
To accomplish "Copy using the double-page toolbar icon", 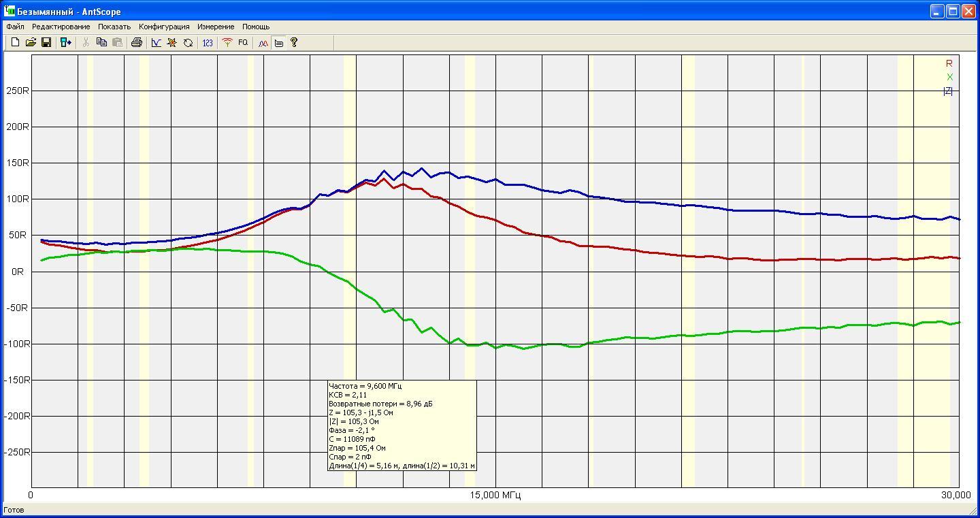I will pyautogui.click(x=101, y=42).
